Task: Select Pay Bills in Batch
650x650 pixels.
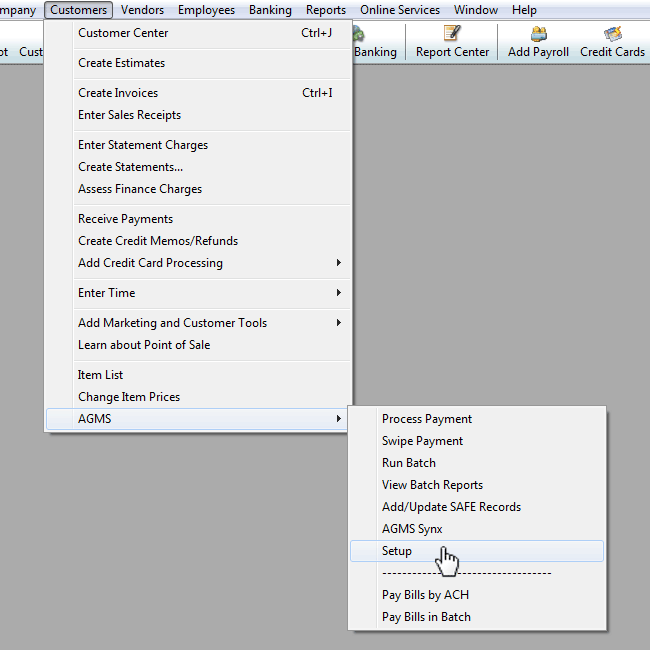Action: click(477, 617)
